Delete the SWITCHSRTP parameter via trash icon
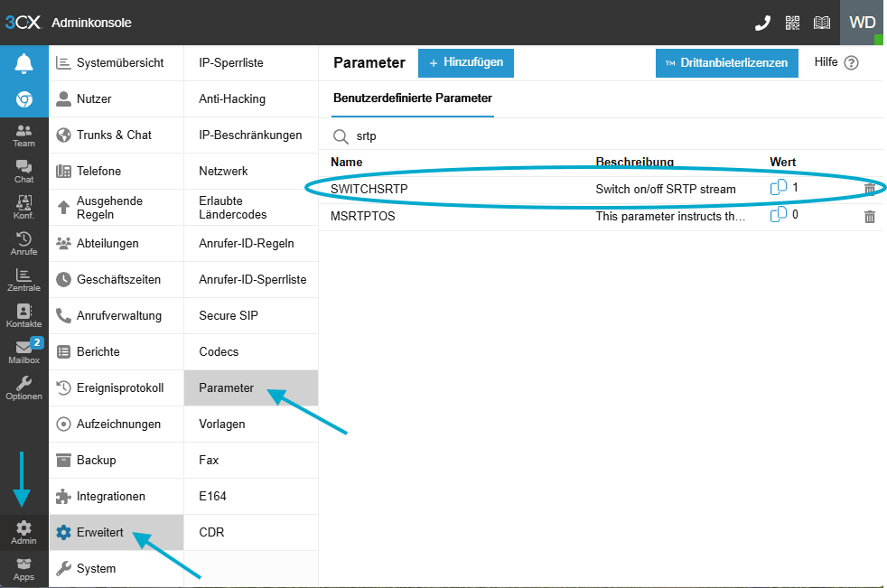Screen dimensions: 887x588 point(870,189)
